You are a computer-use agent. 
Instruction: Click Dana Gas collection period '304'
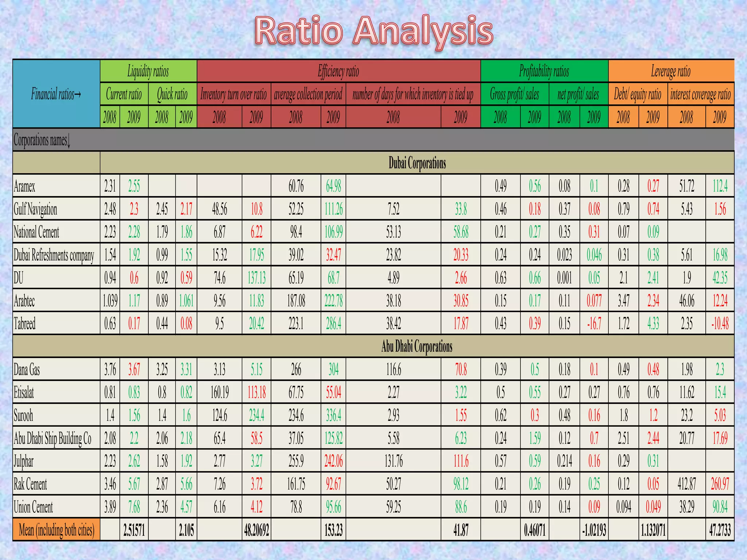[x=333, y=369]
